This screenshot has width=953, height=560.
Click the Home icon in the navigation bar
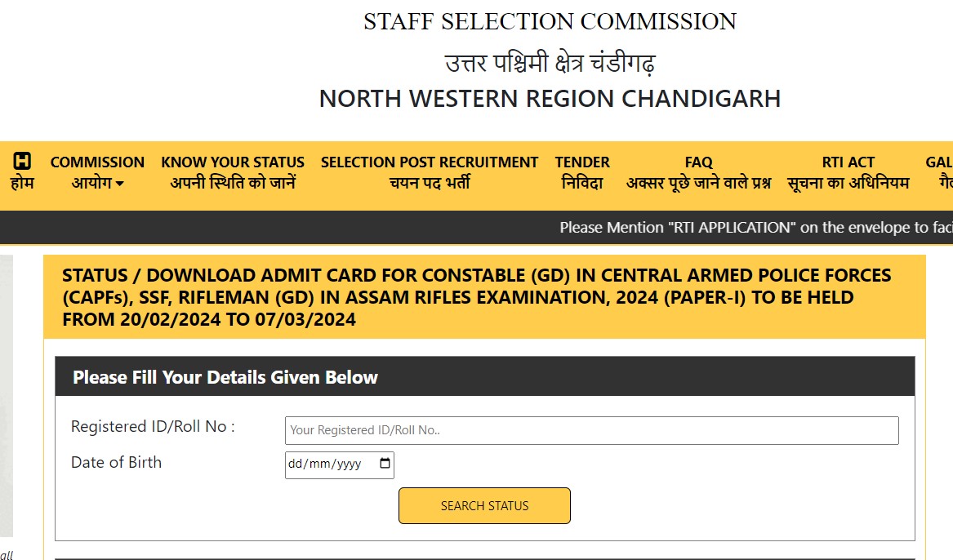21,162
